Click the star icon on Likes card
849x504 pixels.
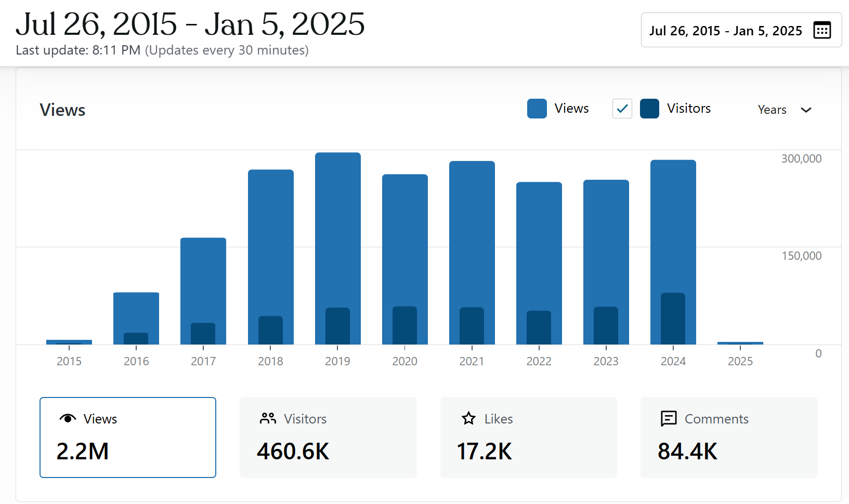click(468, 419)
